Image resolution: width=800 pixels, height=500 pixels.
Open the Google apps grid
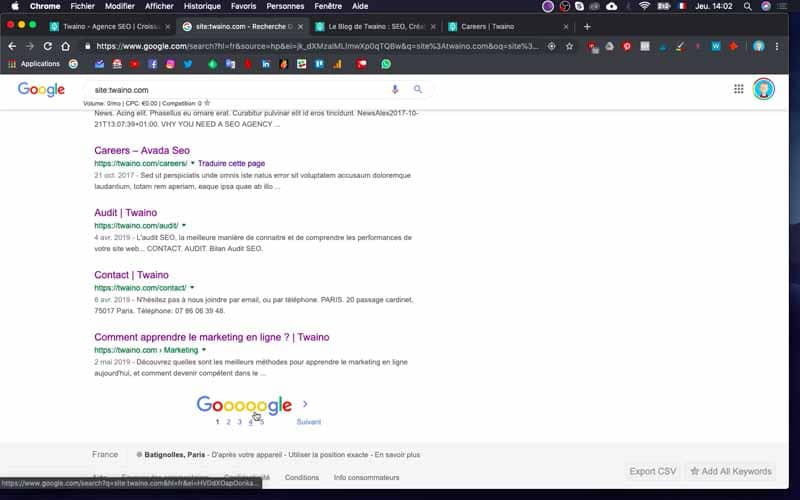click(x=738, y=89)
